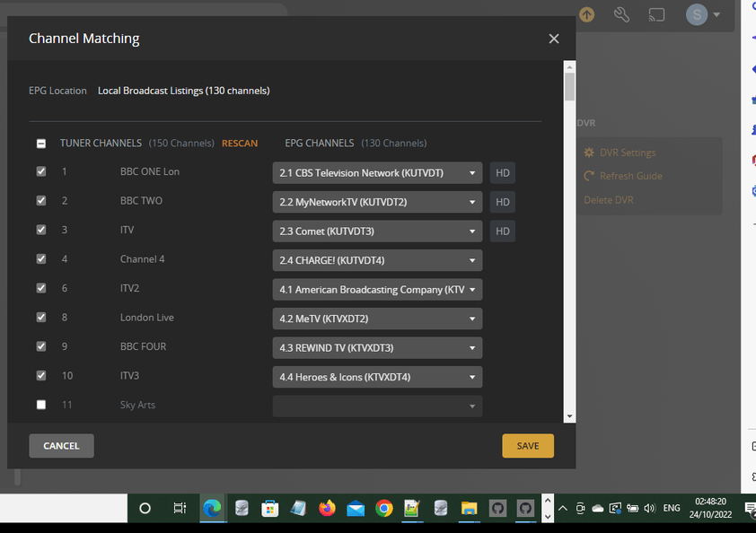Click the ENG language indicator
Image resolution: width=756 pixels, height=533 pixels.
point(671,508)
